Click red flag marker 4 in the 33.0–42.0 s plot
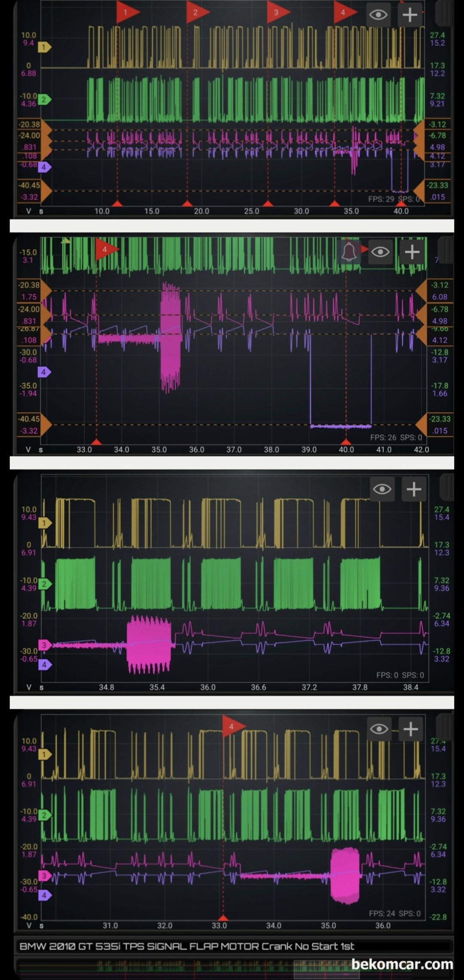 point(107,249)
